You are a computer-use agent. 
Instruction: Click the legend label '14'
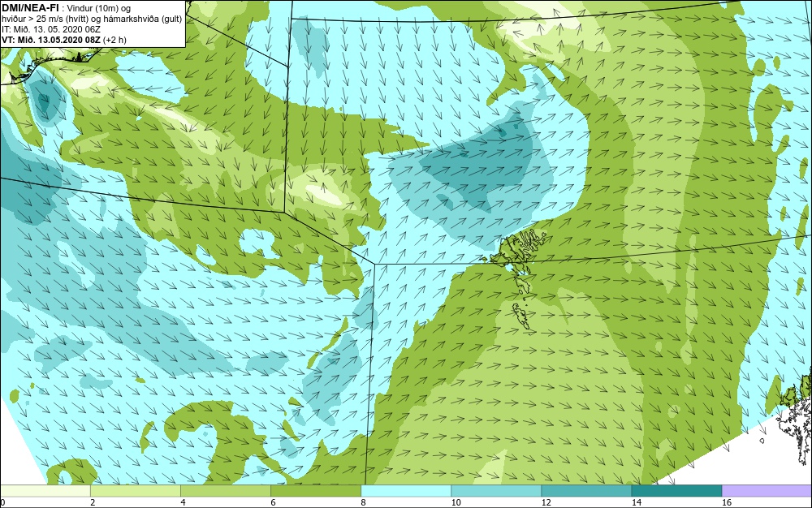pyautogui.click(x=636, y=502)
